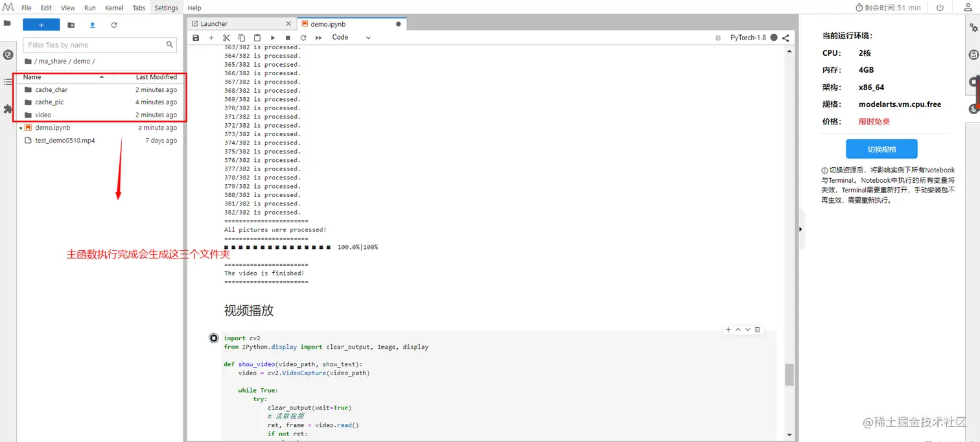
Task: Move the cell up
Action: (738, 329)
